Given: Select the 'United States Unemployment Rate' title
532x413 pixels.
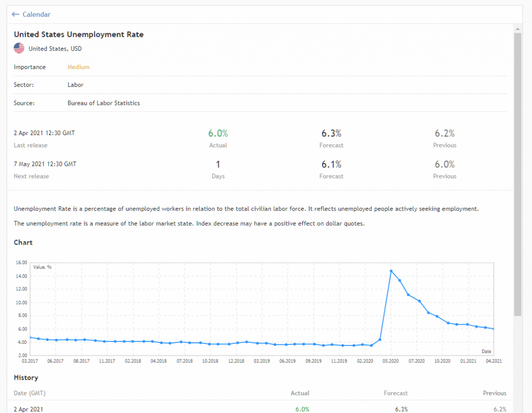Looking at the screenshot, I should (79, 34).
